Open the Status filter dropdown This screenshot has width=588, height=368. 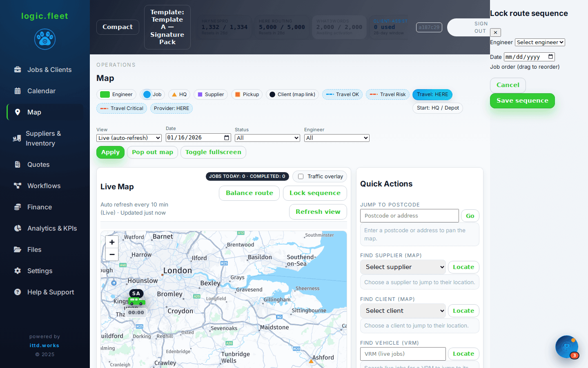267,138
